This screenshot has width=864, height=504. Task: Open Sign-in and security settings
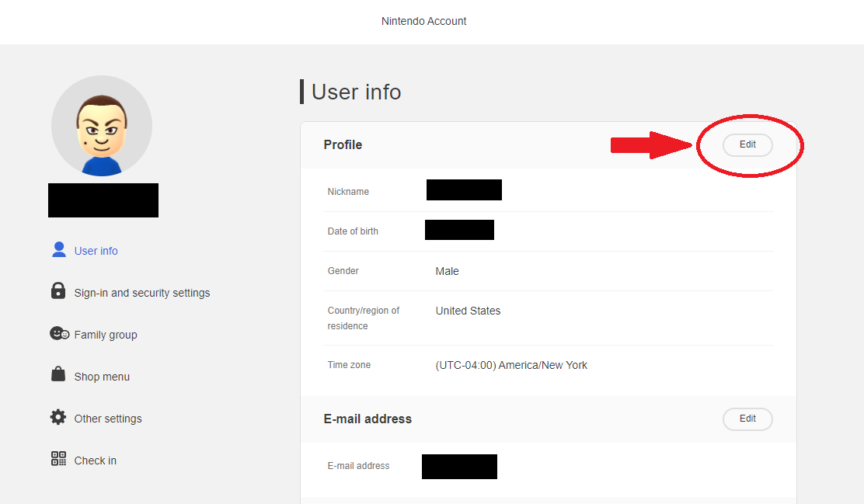(142, 293)
